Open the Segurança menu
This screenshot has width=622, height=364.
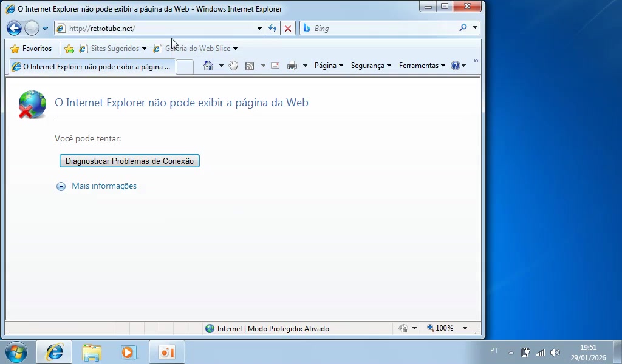[x=371, y=66]
